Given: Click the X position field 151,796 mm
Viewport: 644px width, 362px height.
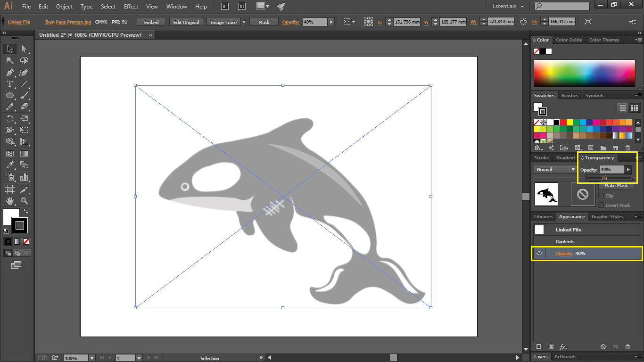Looking at the screenshot, I should pos(407,22).
